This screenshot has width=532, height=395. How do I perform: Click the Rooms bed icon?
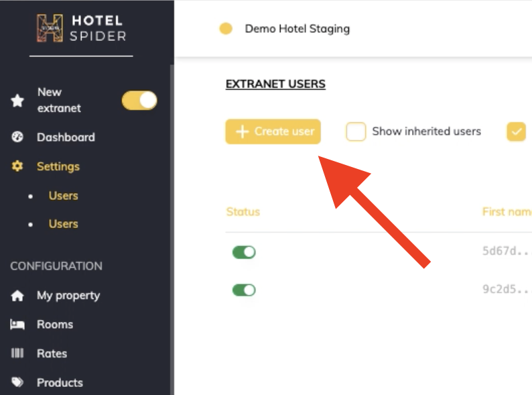tap(18, 325)
